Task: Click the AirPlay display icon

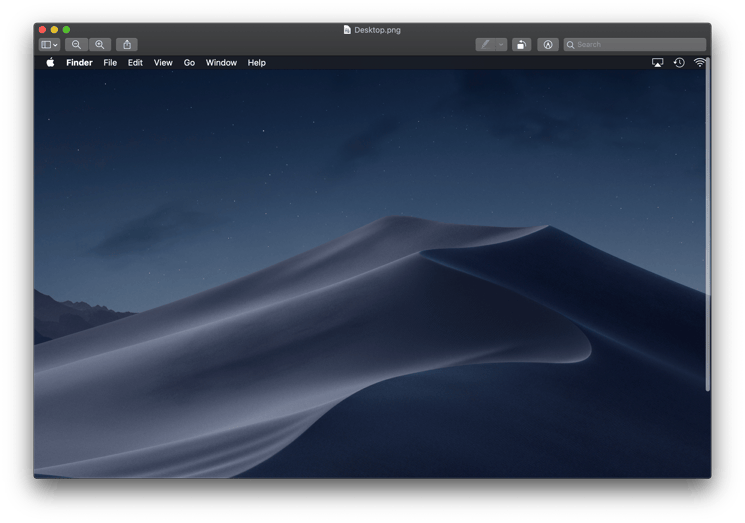Action: [x=658, y=63]
